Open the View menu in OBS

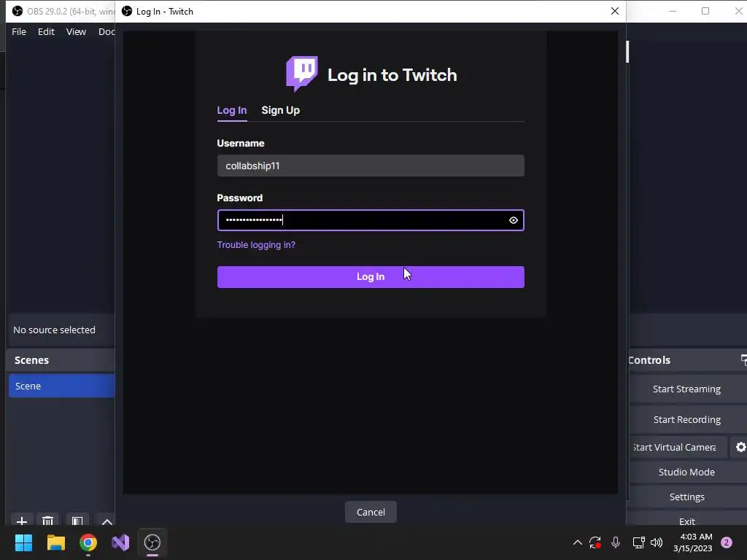pos(76,31)
